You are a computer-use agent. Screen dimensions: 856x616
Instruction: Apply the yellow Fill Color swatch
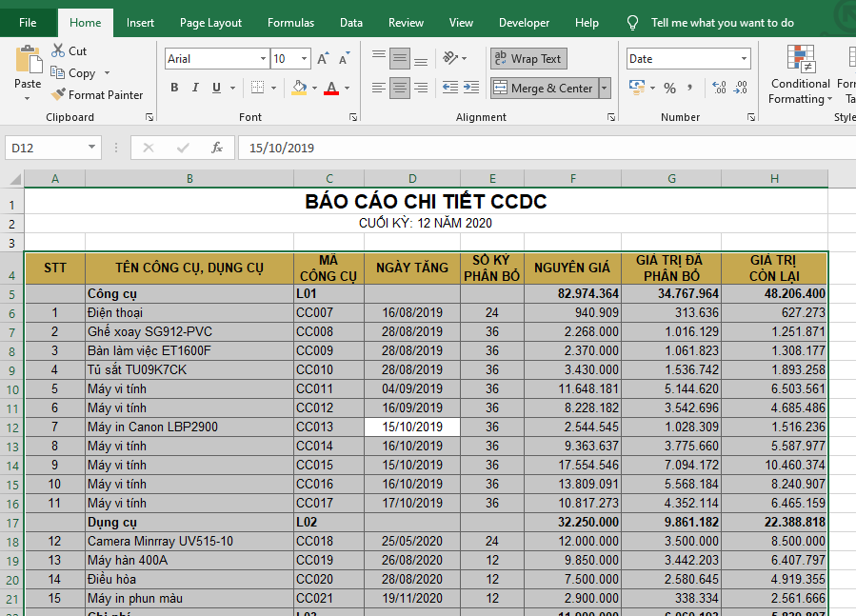300,89
